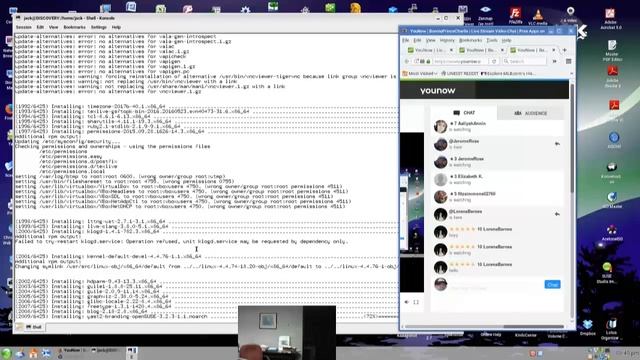The width and height of the screenshot is (640, 360).
Task: Open Konsole Session menu
Action: (x=24, y=27)
